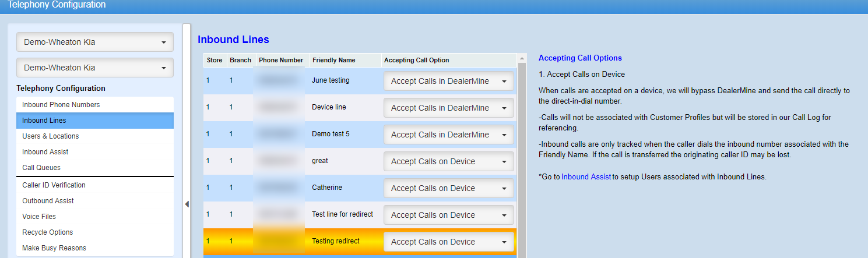
Task: Open call option for Testing redirect row
Action: 448,242
